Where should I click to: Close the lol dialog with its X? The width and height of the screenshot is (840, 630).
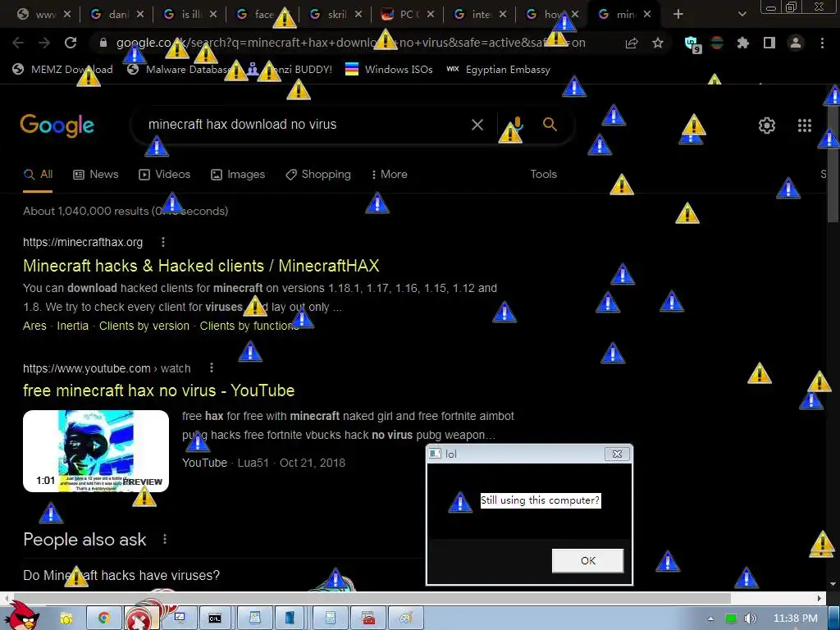point(617,454)
